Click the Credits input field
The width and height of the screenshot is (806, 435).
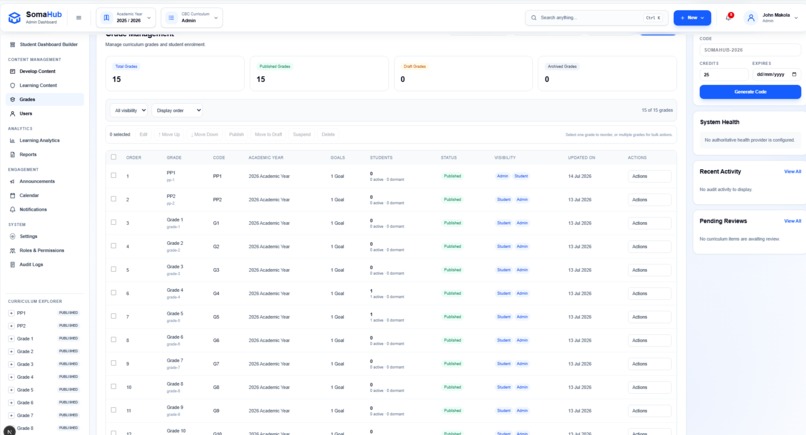click(x=724, y=75)
